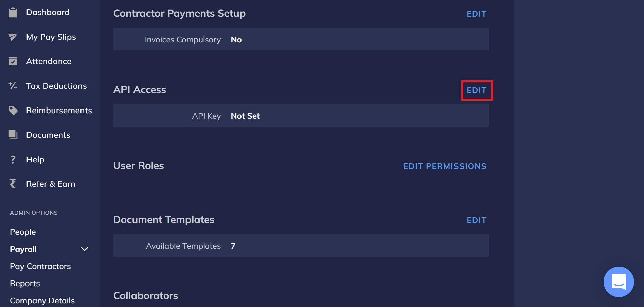644x307 pixels.
Task: Click the Tax Deductions plus-minus icon
Action: (13, 86)
